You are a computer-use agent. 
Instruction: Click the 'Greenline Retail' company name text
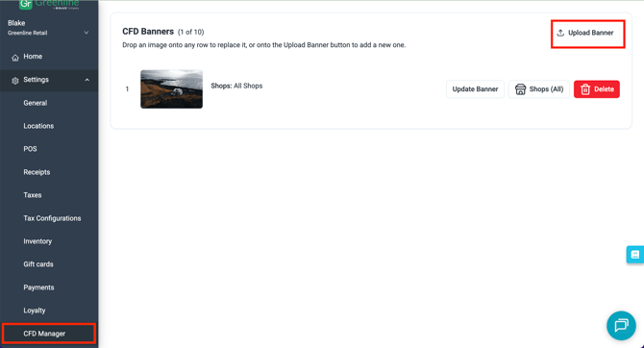tap(28, 33)
